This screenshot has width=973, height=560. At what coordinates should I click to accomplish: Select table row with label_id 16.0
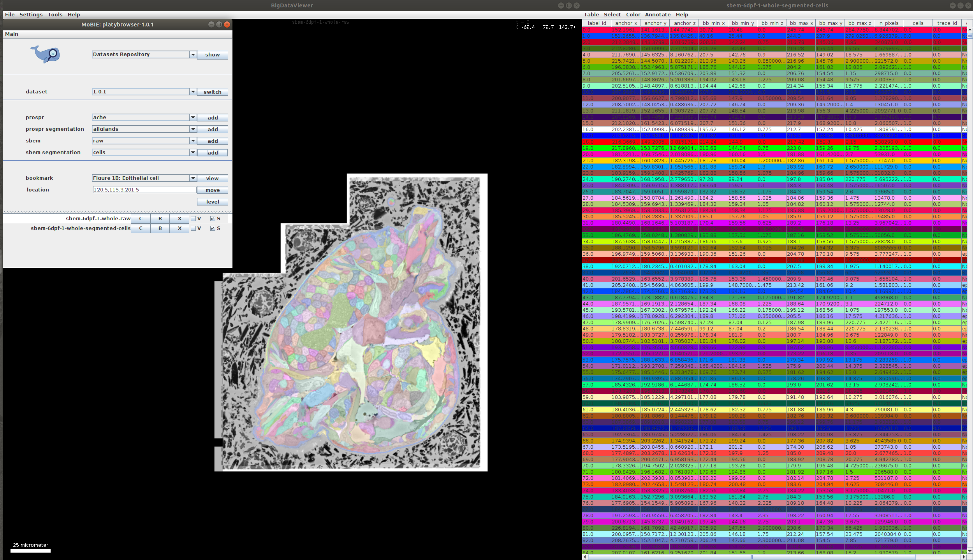774,130
